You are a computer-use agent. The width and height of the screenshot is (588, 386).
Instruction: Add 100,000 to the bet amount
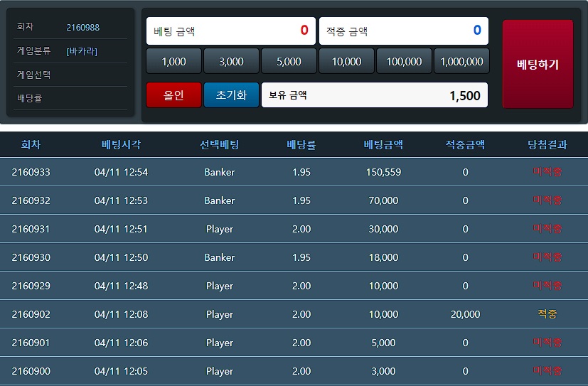click(404, 62)
